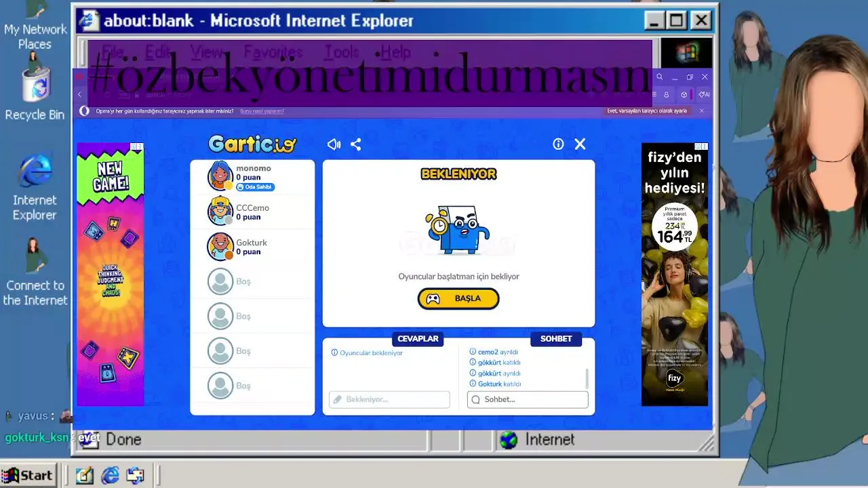The image size is (868, 488).
Task: Click the Sohbet... chat input field
Action: (528, 399)
